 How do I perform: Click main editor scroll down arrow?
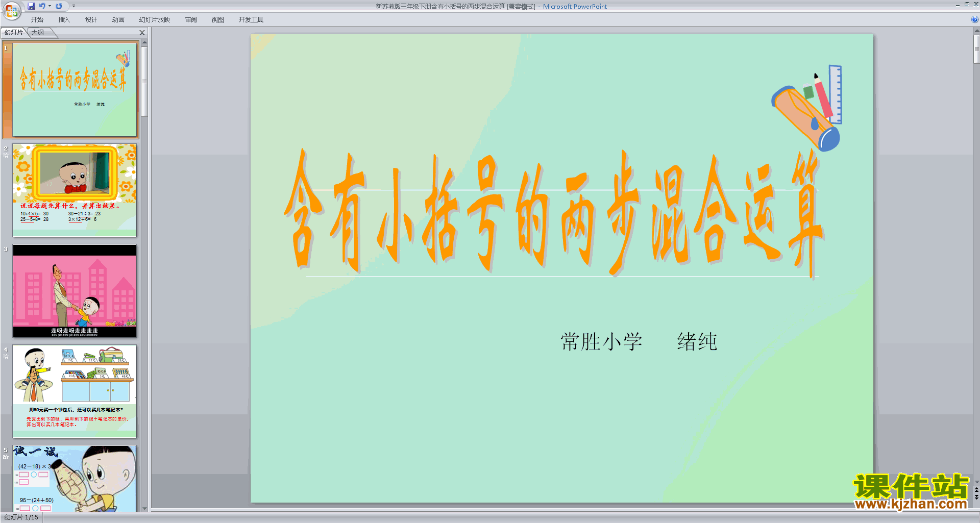pyautogui.click(x=976, y=481)
